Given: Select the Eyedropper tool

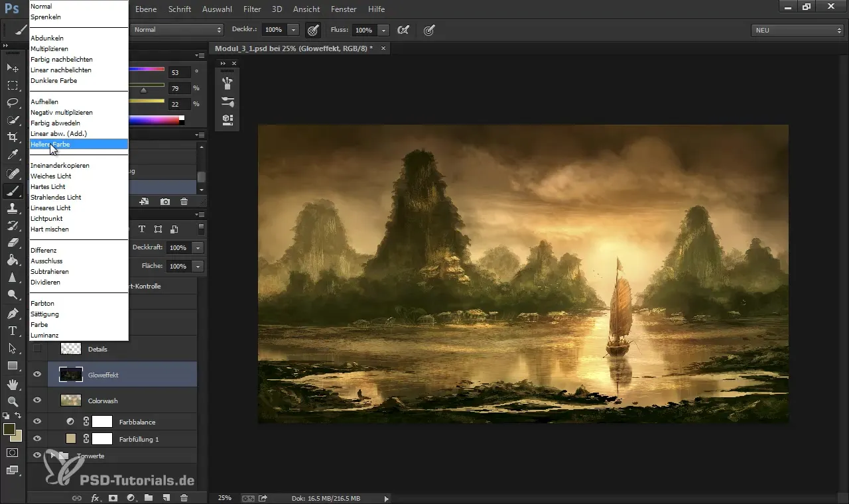Looking at the screenshot, I should (13, 155).
